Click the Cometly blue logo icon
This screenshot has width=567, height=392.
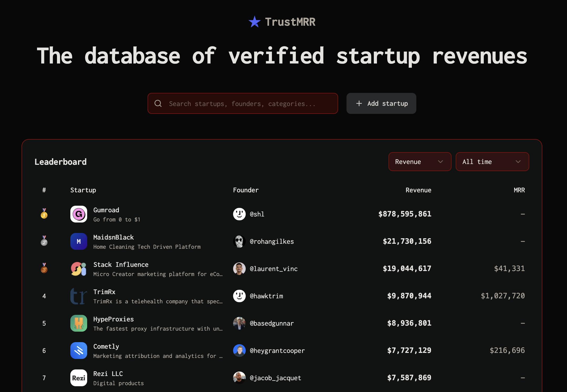(78, 351)
